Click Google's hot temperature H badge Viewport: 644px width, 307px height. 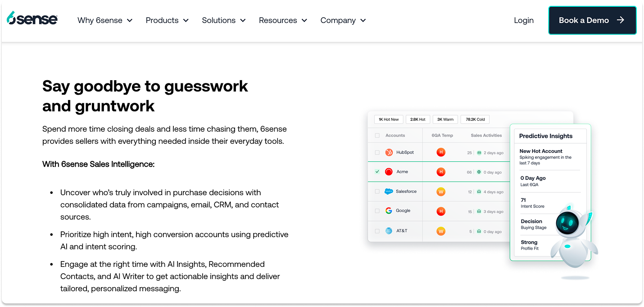[x=441, y=211]
